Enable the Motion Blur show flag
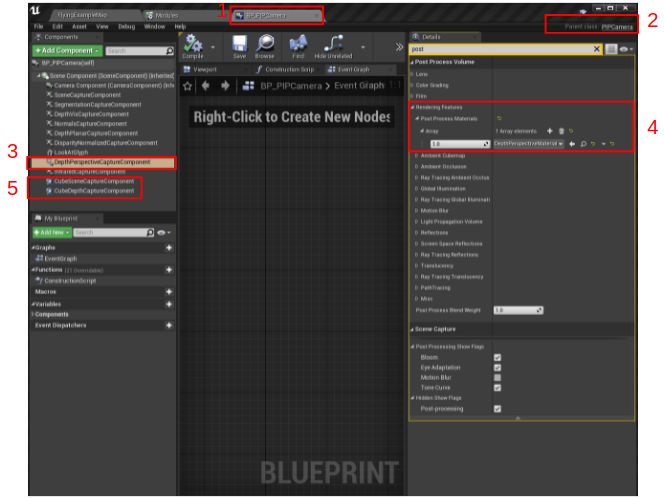The height and width of the screenshot is (498, 664). coord(498,377)
